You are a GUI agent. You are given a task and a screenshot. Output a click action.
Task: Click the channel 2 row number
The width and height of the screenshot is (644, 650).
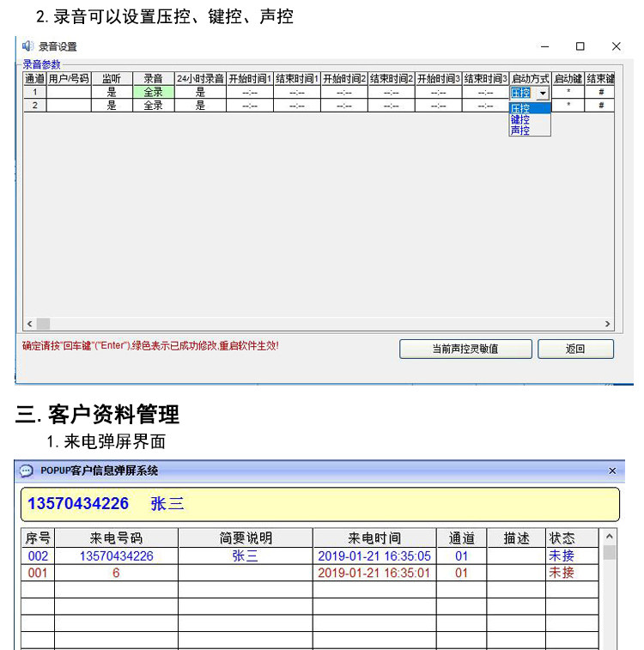(35, 106)
